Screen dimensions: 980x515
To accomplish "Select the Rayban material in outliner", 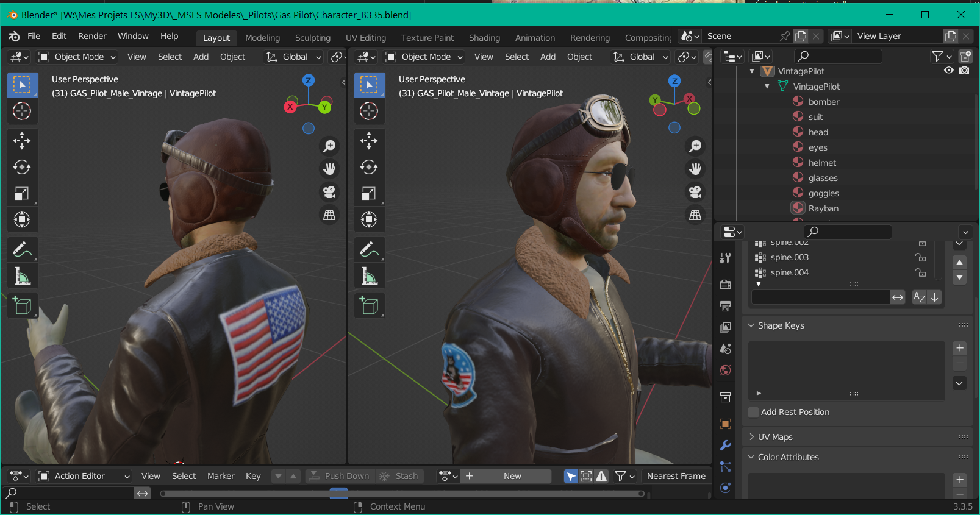I will point(823,208).
